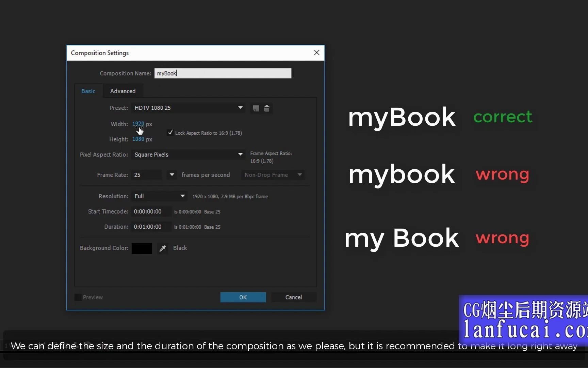Close the Composition Settings dialog

(x=316, y=53)
